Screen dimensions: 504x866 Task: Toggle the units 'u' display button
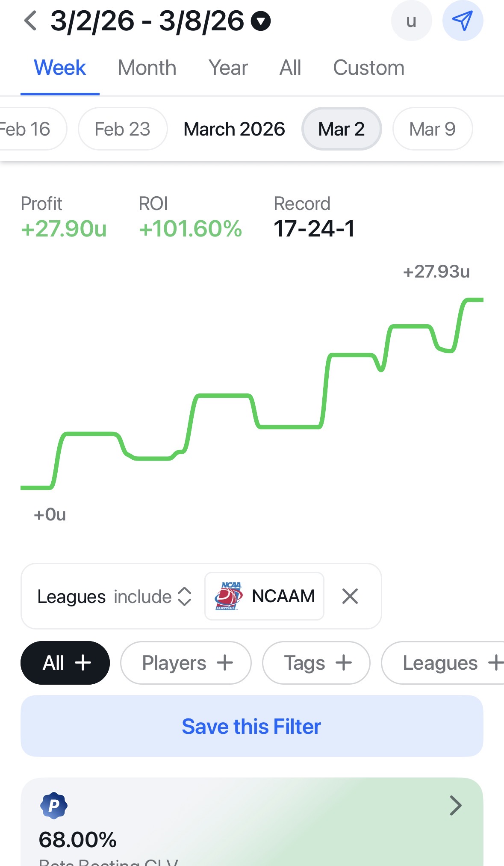pyautogui.click(x=411, y=21)
